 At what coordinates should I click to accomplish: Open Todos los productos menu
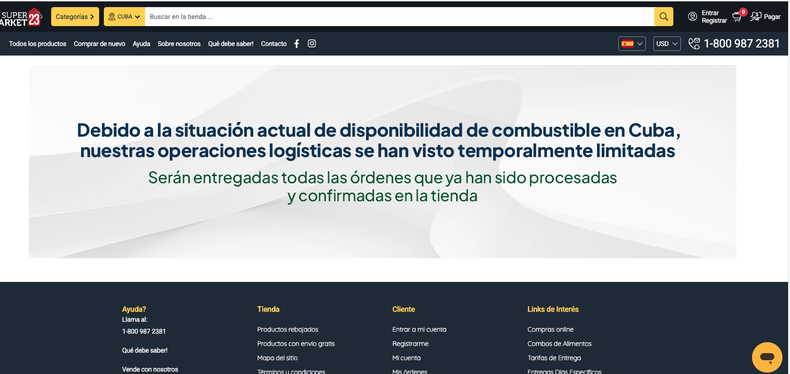(37, 44)
